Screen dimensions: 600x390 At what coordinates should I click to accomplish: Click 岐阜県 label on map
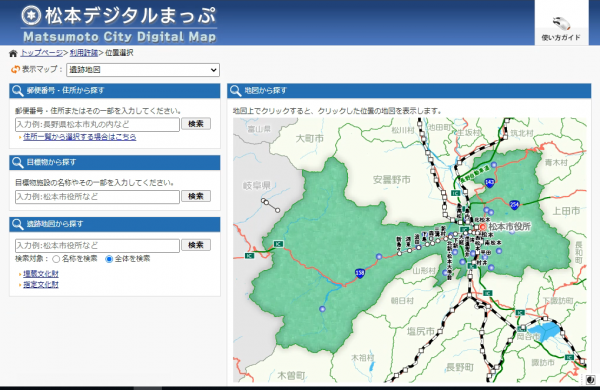click(x=257, y=186)
